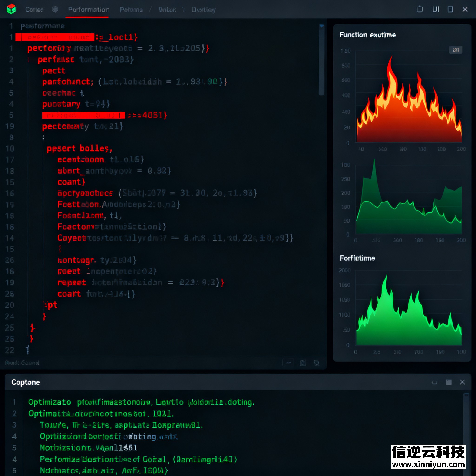Viewport: 476px width, 476px height.
Task: Click the search icon below code editor
Action: click(x=317, y=363)
